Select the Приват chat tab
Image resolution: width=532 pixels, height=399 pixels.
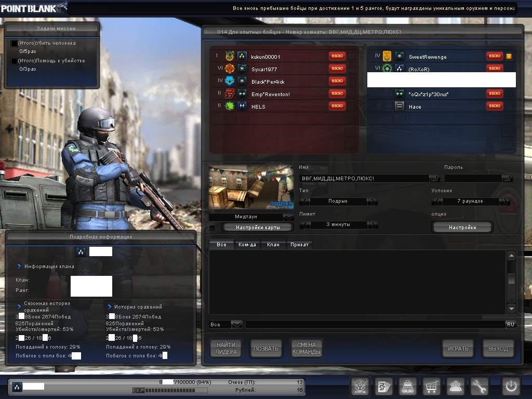tap(299, 244)
